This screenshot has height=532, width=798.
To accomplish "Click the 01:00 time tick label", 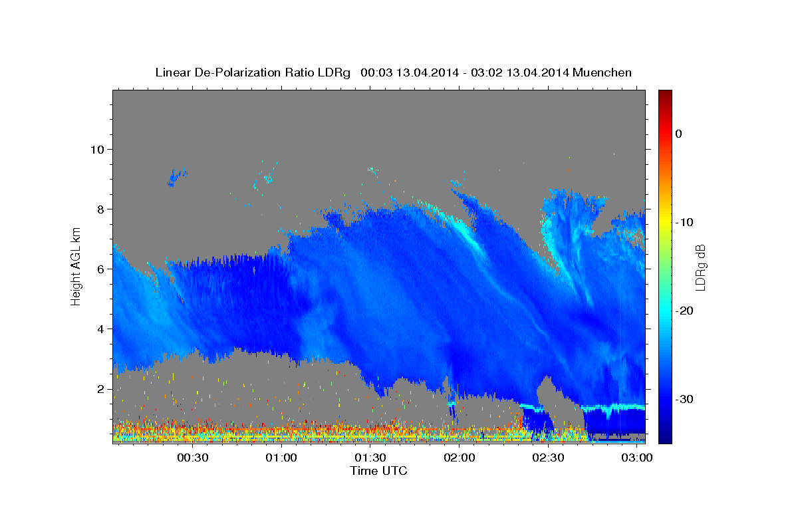I will point(281,458).
